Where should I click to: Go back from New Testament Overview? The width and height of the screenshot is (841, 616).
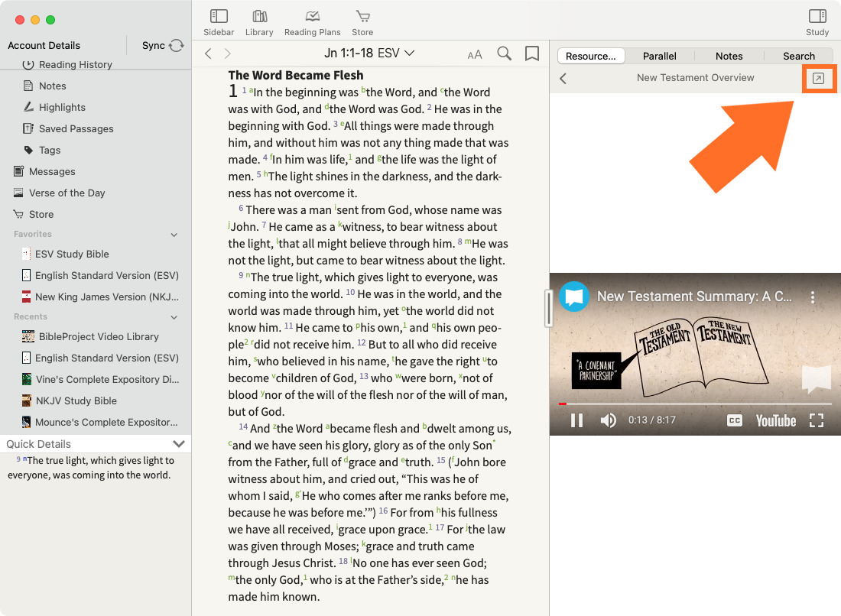click(x=563, y=79)
